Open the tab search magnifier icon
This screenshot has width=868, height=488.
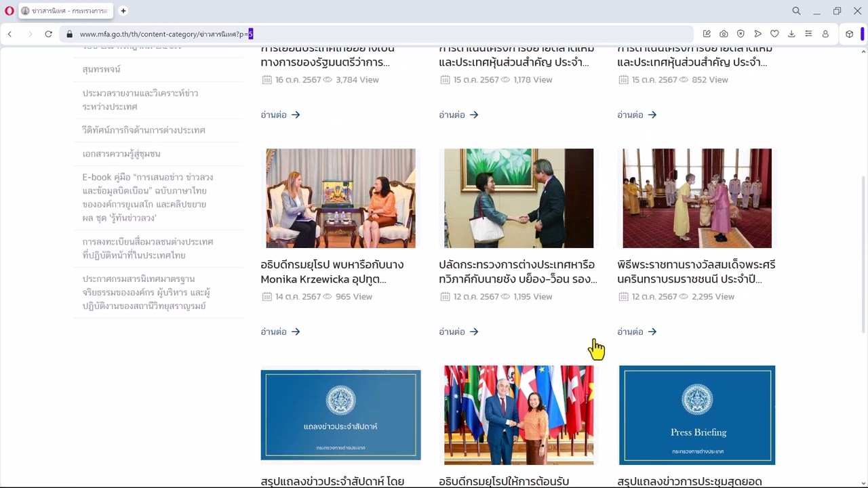point(797,11)
